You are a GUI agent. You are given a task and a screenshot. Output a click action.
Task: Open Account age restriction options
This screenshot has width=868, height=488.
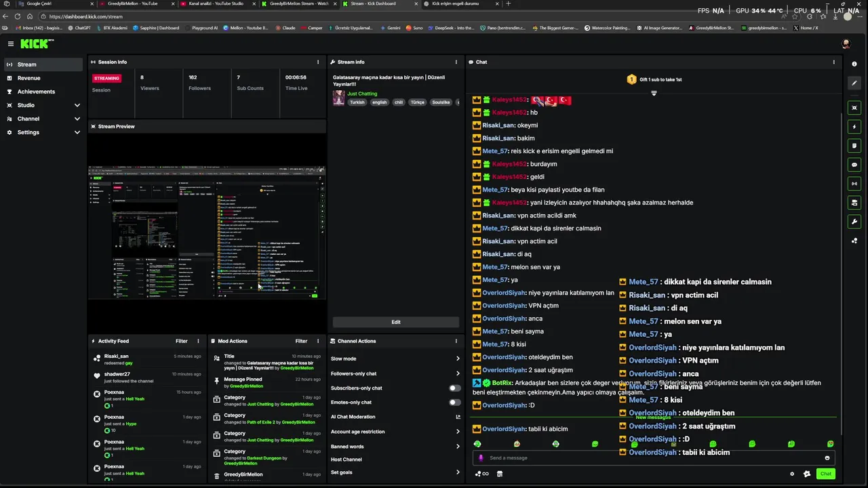coord(458,432)
